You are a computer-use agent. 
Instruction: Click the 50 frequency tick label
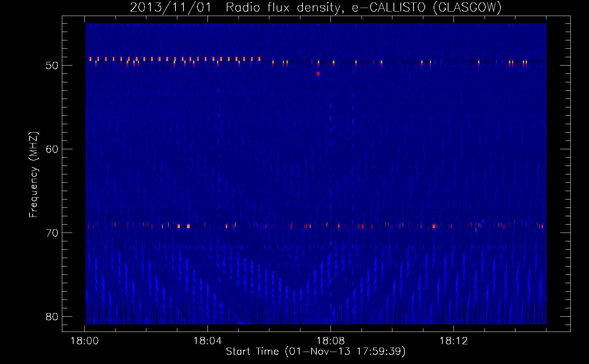[52, 66]
